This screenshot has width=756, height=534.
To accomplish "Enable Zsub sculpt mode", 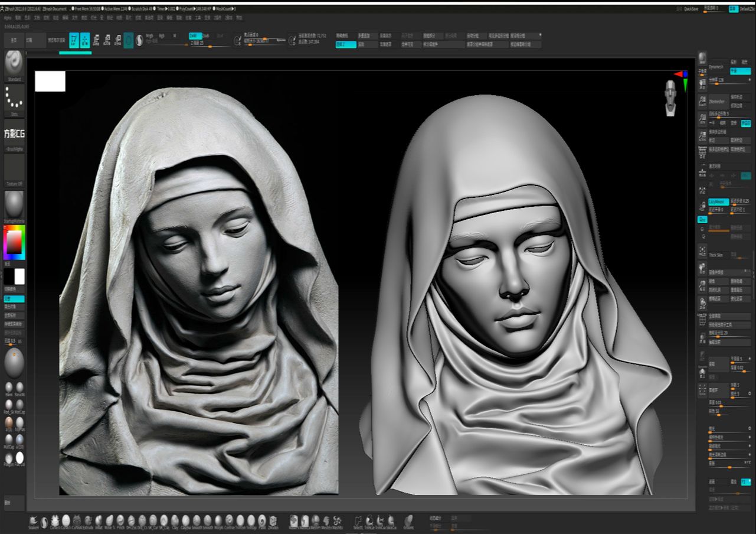I will (207, 35).
